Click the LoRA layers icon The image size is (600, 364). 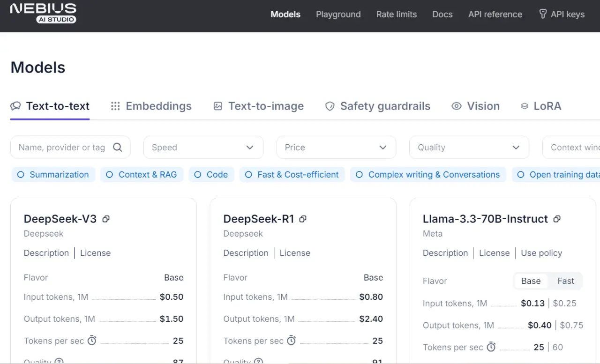525,106
